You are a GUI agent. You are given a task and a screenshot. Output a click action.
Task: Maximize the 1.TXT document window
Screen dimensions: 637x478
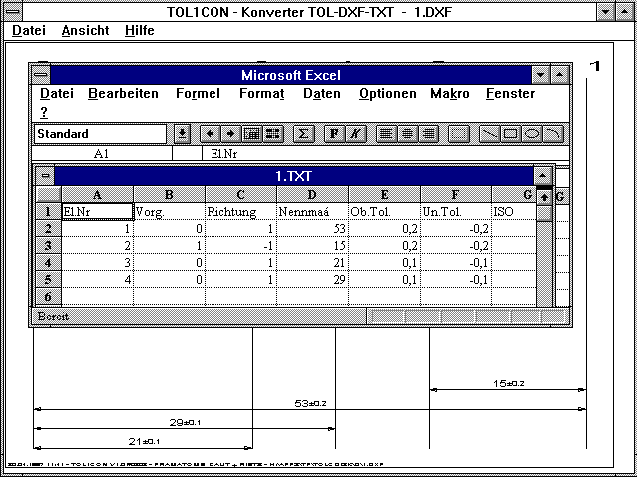[x=542, y=176]
